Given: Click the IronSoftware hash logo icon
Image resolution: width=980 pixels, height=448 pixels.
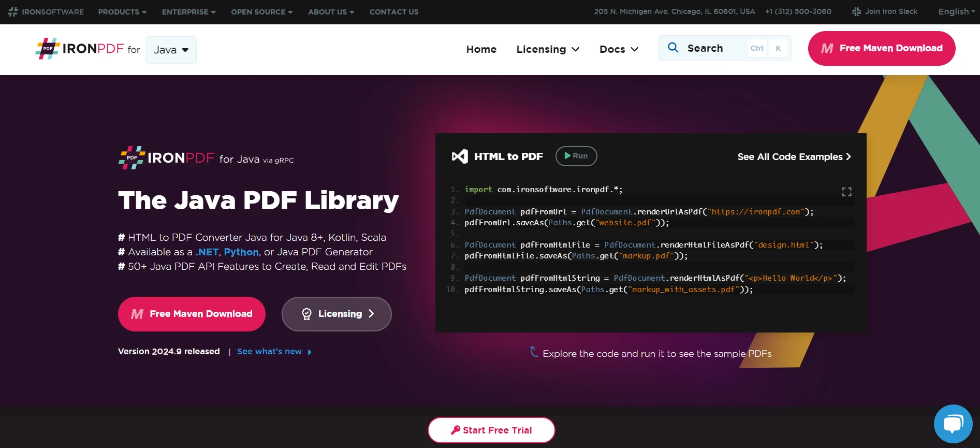Looking at the screenshot, I should (x=13, y=12).
